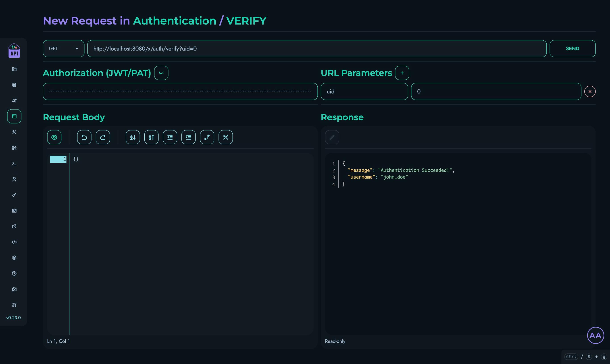Toggle the eye preview button in Request Body
The width and height of the screenshot is (610, 364).
54,137
